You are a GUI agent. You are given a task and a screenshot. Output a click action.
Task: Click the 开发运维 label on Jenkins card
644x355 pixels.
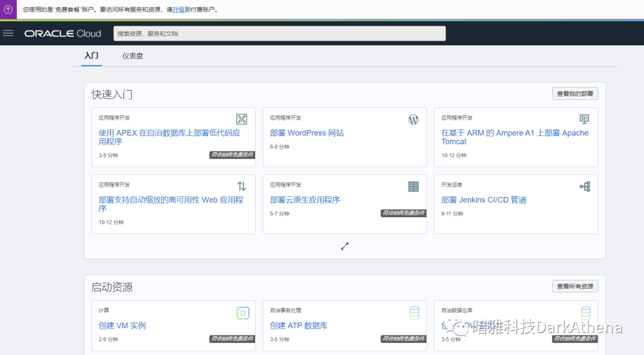click(451, 185)
